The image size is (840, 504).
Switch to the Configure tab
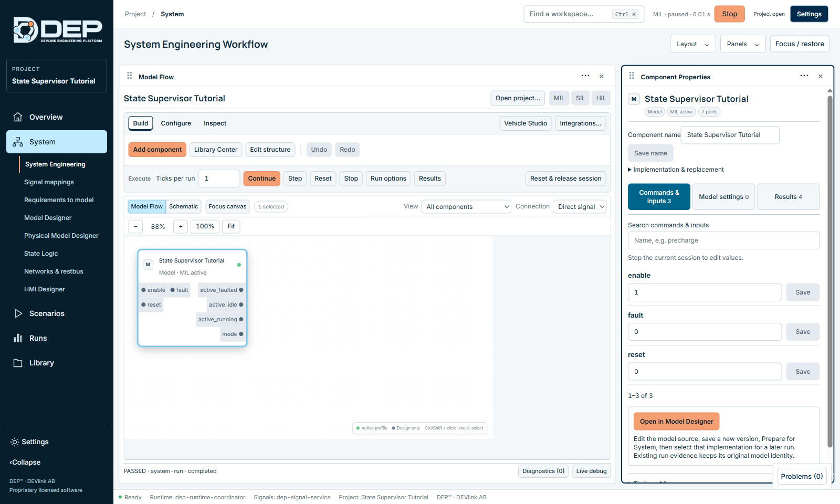coord(176,123)
